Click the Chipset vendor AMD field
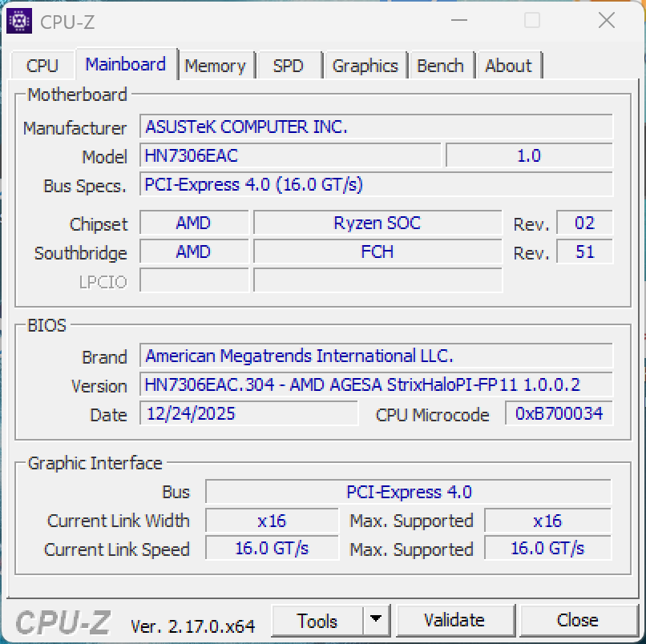Viewport: 646px width, 644px height. pyautogui.click(x=194, y=223)
